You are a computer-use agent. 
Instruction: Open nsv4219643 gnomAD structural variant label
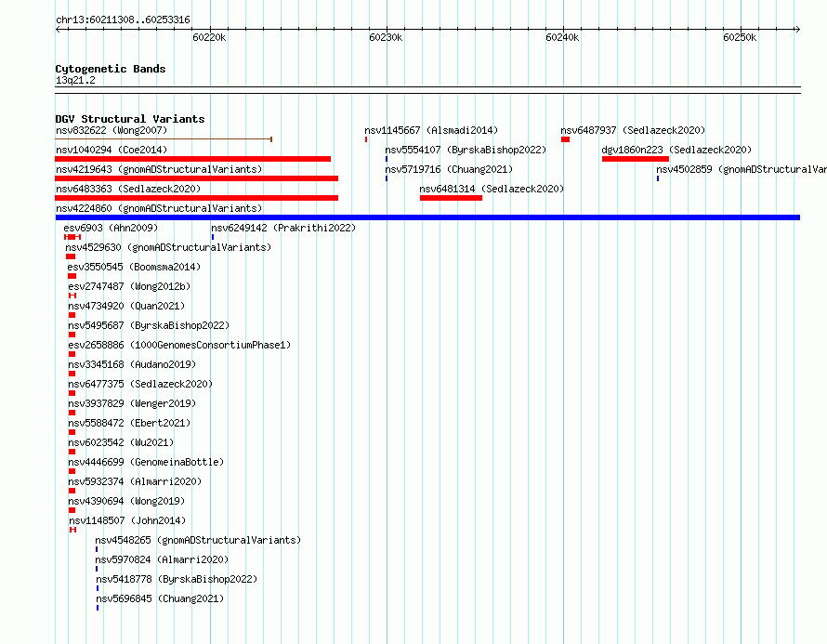click(159, 169)
